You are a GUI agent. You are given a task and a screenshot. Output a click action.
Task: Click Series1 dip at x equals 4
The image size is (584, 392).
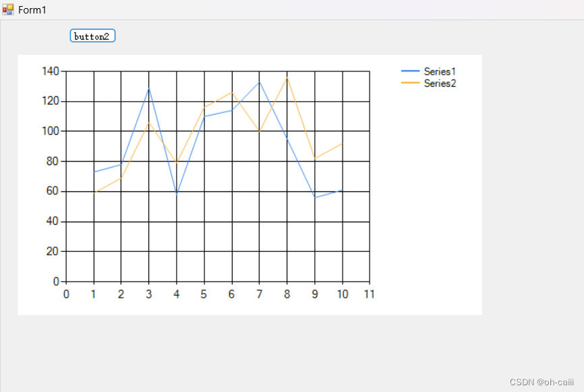176,193
